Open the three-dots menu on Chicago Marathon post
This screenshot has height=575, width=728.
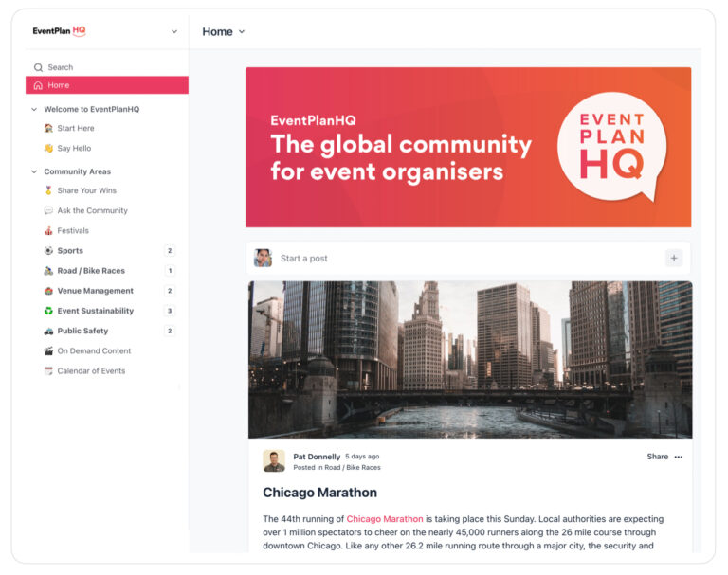(679, 457)
